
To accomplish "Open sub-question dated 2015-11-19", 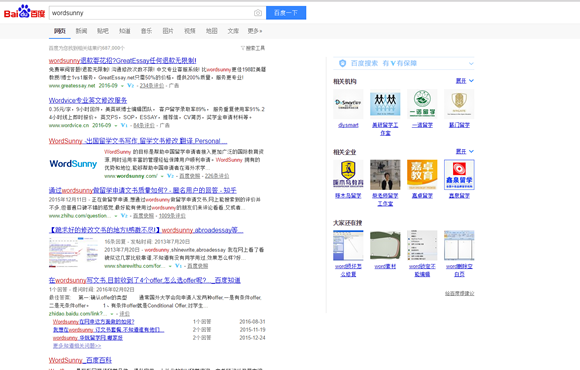I will [x=108, y=330].
